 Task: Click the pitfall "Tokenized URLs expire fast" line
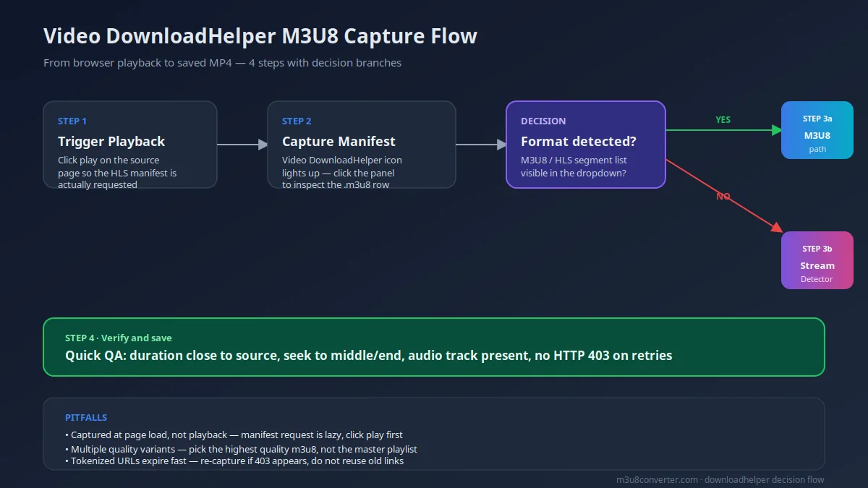tap(234, 461)
